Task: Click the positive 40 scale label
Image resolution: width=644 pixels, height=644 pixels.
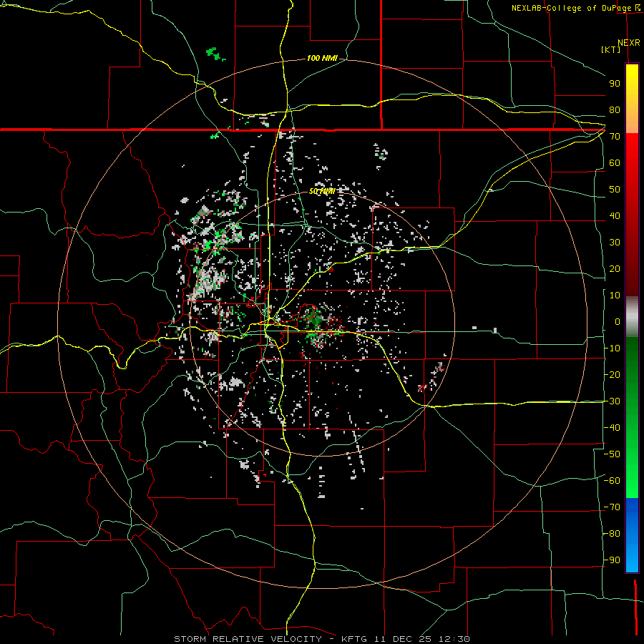Action: click(x=615, y=216)
